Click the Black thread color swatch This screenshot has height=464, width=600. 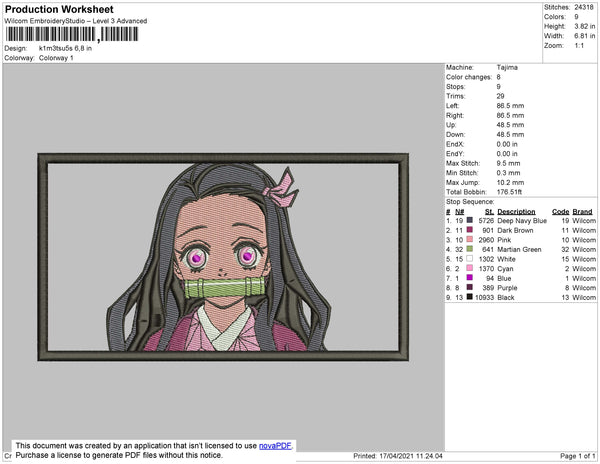point(470,296)
